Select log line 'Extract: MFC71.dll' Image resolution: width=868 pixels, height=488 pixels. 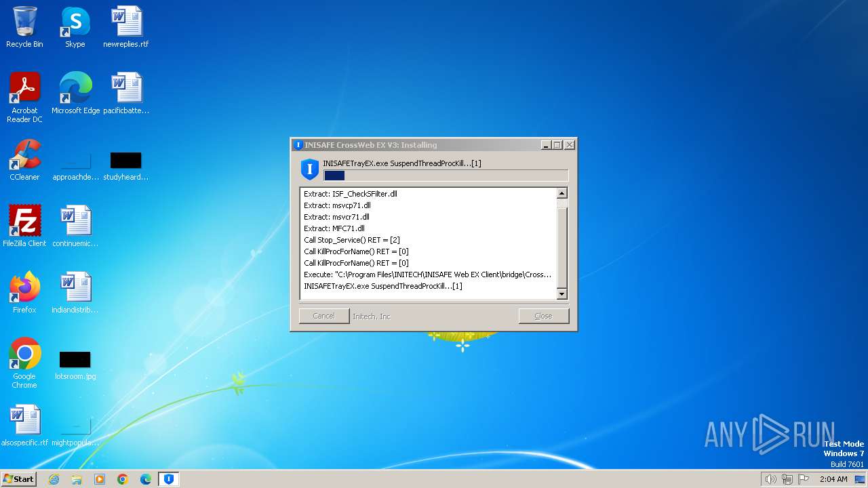click(x=334, y=228)
